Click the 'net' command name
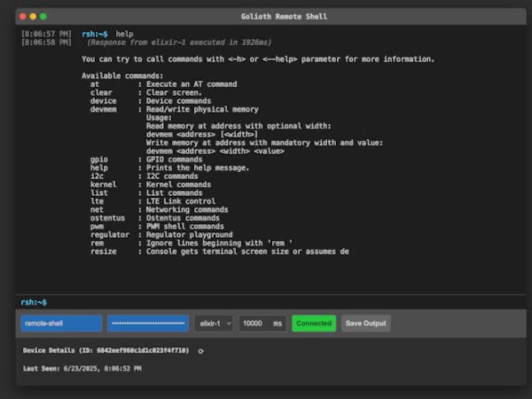This screenshot has width=532, height=399. coord(97,210)
